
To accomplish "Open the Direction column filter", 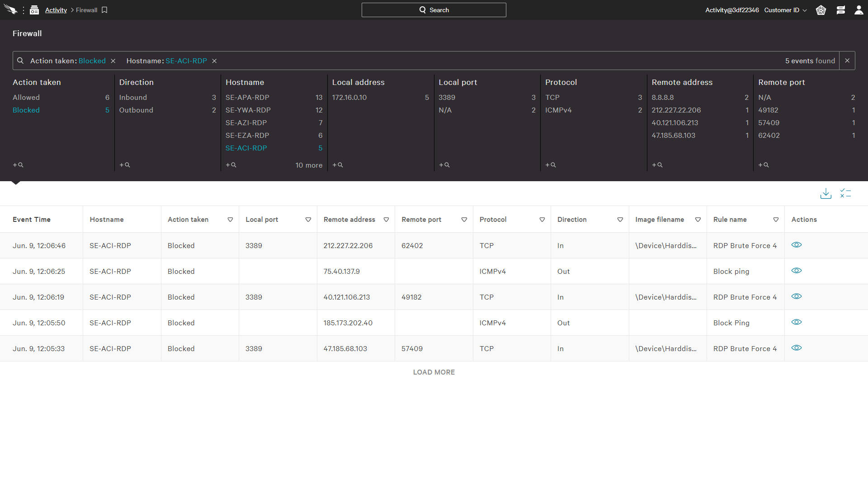I will 620,220.
